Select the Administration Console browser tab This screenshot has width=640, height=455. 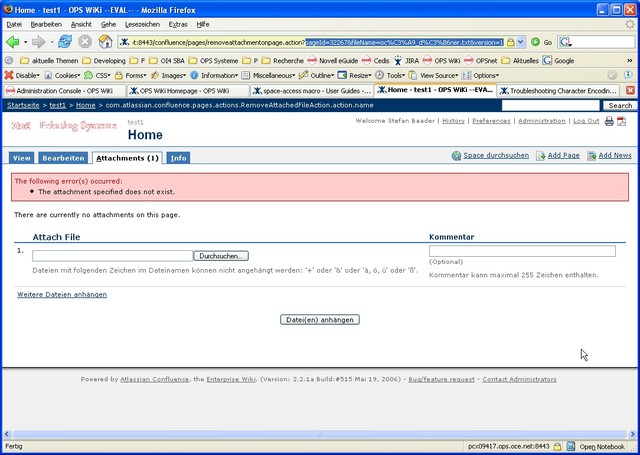62,90
